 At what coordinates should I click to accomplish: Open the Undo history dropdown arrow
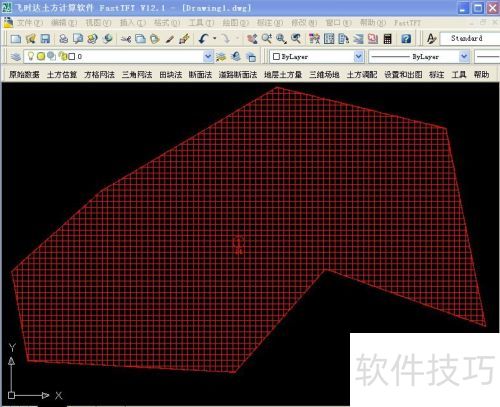214,39
